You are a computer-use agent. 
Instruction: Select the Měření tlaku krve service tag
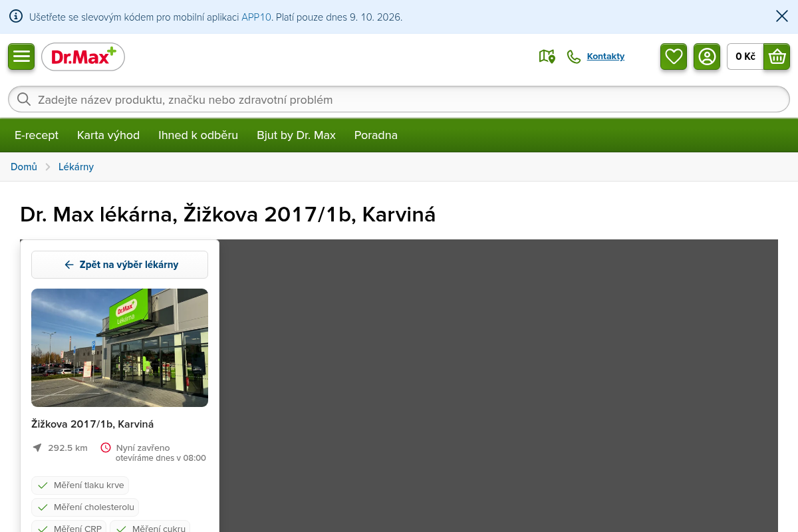tap(80, 485)
